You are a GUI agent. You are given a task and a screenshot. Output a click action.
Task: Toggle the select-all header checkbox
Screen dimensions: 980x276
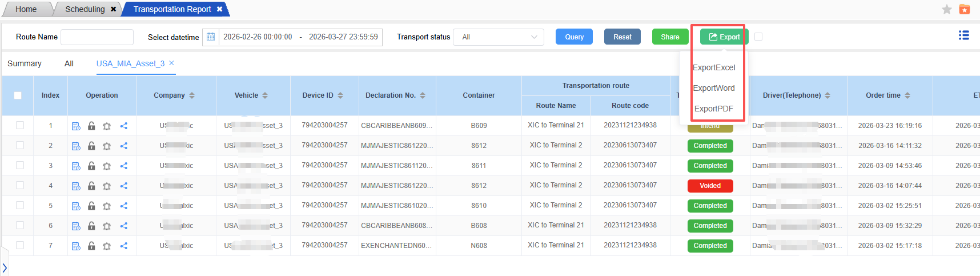[x=18, y=95]
